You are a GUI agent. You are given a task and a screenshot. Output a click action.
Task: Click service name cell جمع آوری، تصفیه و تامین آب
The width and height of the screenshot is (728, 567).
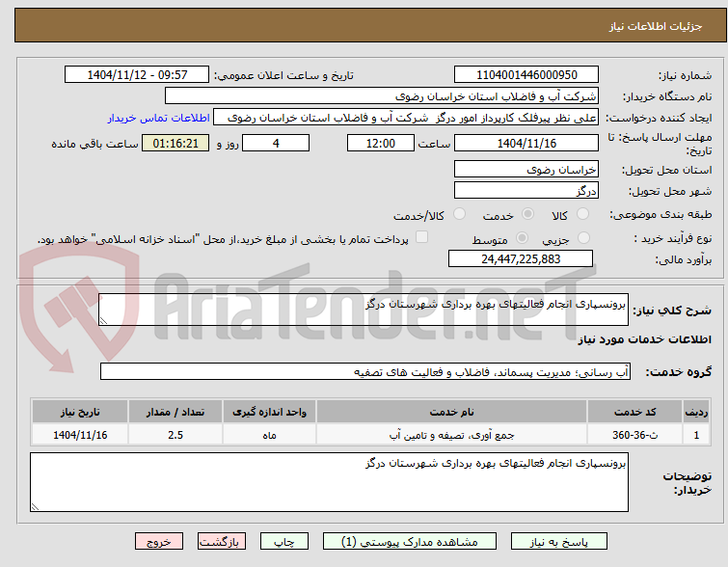click(x=452, y=435)
